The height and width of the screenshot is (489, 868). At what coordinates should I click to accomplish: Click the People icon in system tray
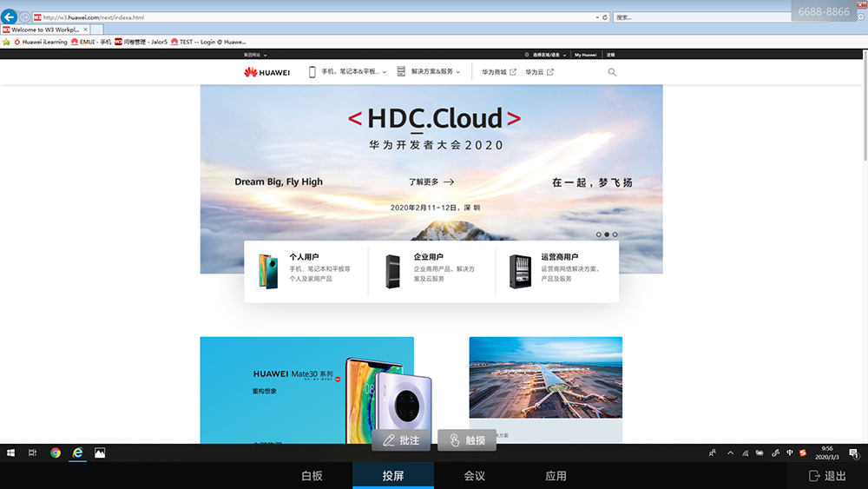coord(713,453)
